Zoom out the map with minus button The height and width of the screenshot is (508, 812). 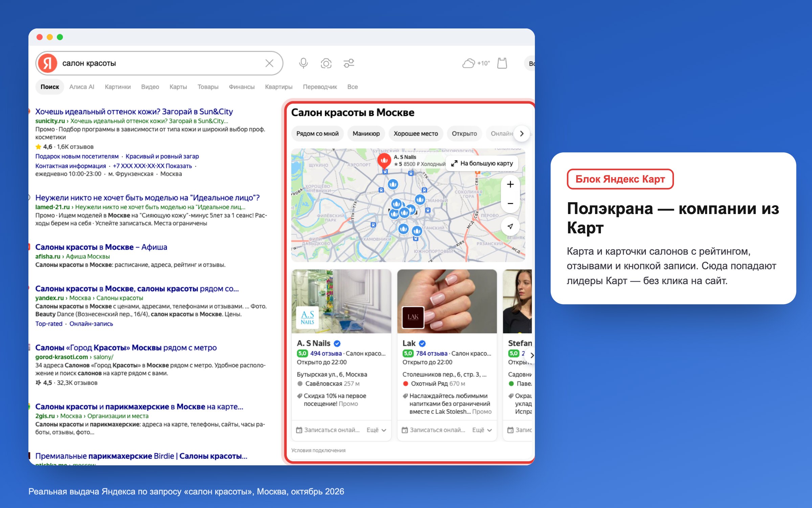tap(510, 204)
